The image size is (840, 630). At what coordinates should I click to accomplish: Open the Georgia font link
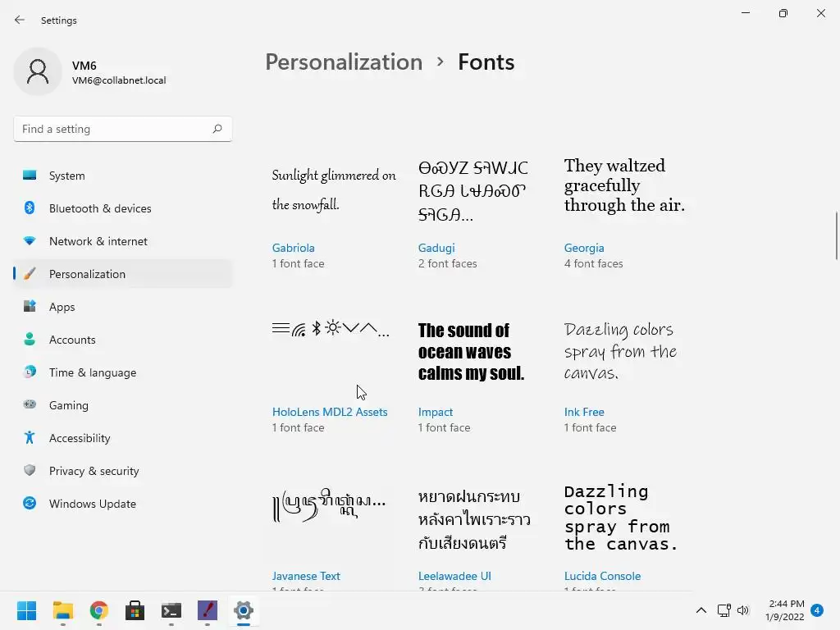(584, 248)
